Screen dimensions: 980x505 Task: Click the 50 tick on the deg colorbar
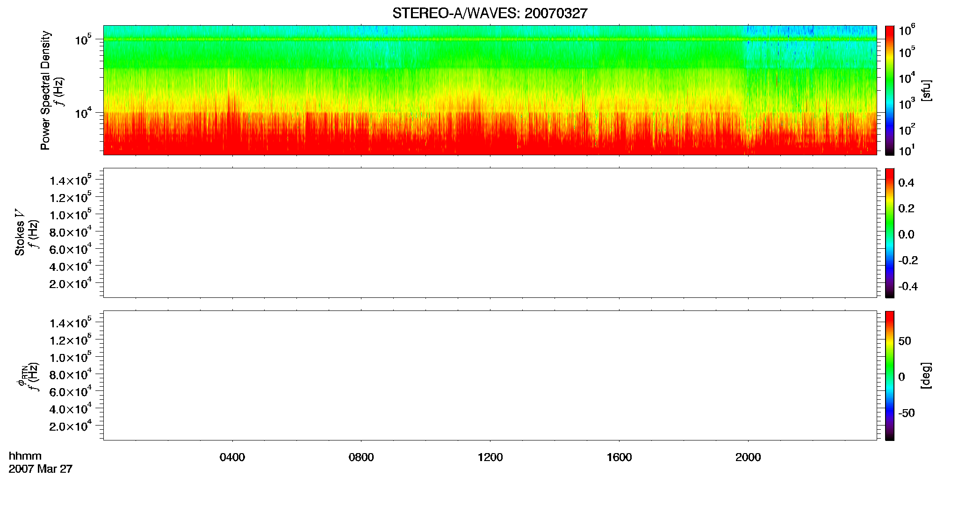(905, 340)
